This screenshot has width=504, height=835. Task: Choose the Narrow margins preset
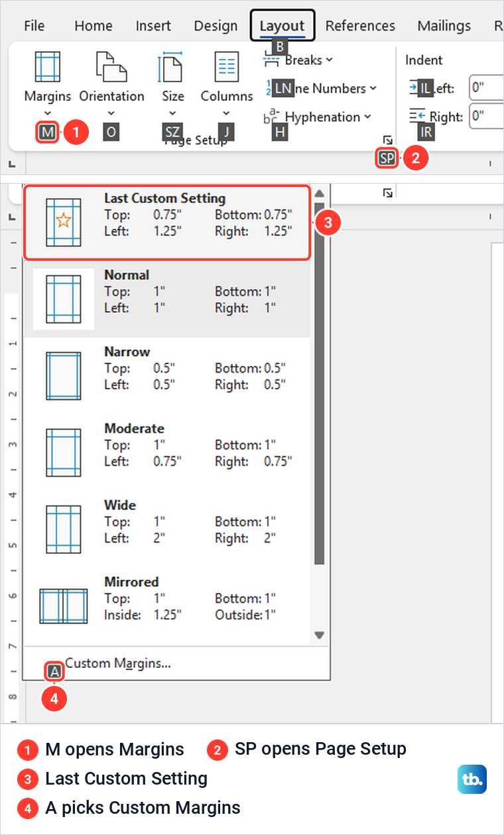coord(167,376)
